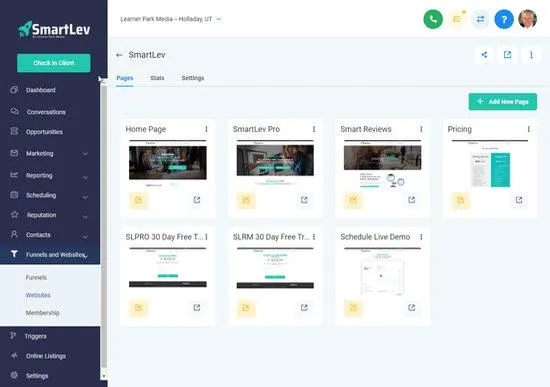Viewport: 550px width, 387px height.
Task: Open the Websites submenu link
Action: coord(38,295)
